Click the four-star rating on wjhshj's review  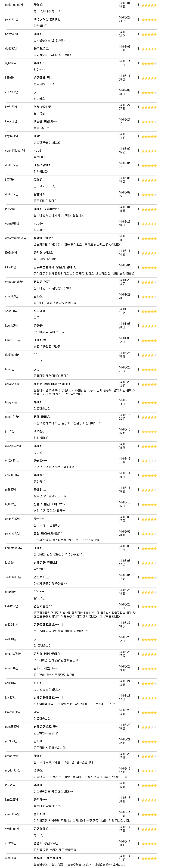click(149, 64)
